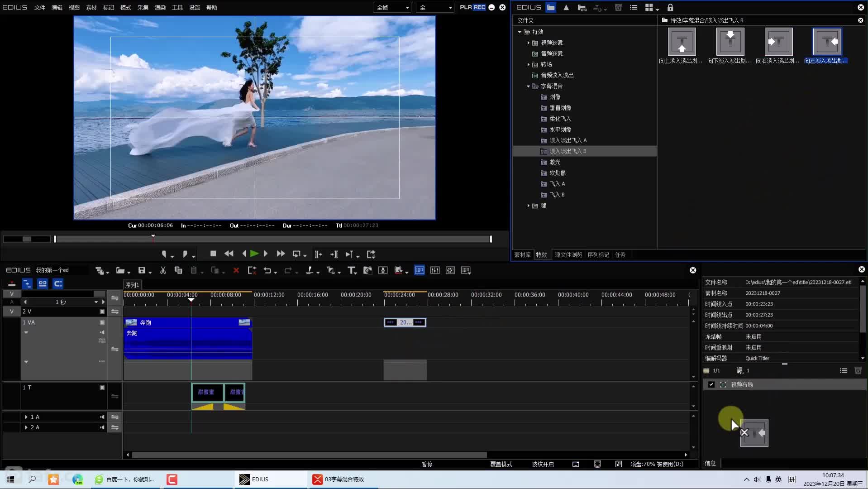This screenshot has width=868, height=489.
Task: Toggle the Bin window display icon
Action: [x=420, y=270]
